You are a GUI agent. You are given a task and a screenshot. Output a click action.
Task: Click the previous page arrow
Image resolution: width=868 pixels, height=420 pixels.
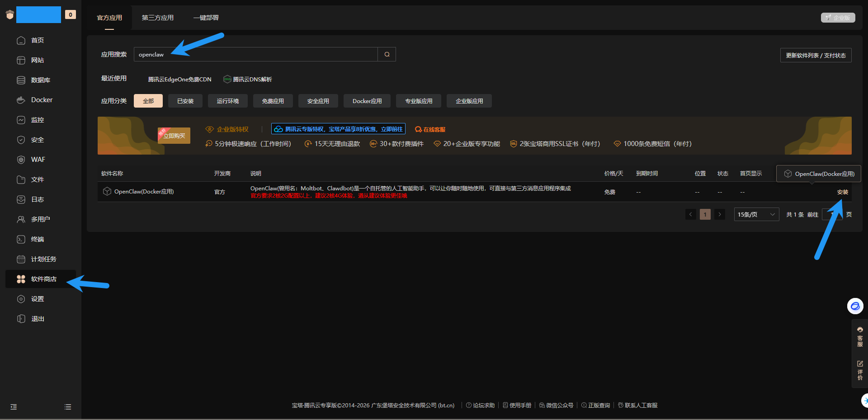pos(690,214)
